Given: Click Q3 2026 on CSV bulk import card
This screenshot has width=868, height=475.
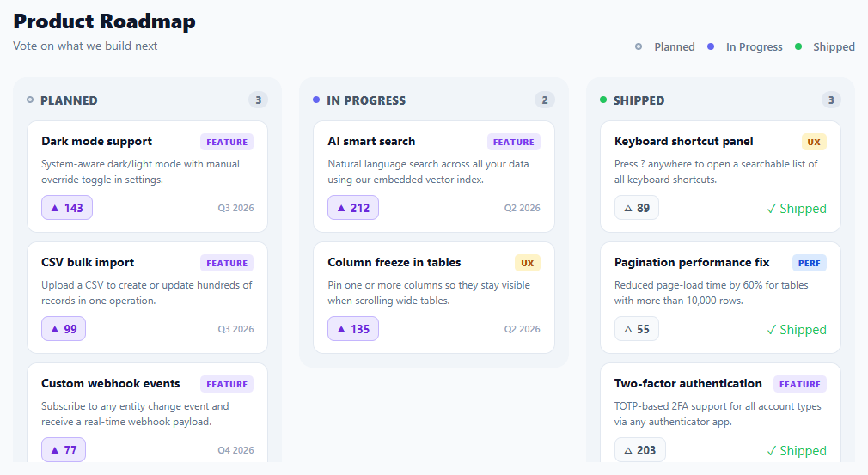Looking at the screenshot, I should point(235,329).
